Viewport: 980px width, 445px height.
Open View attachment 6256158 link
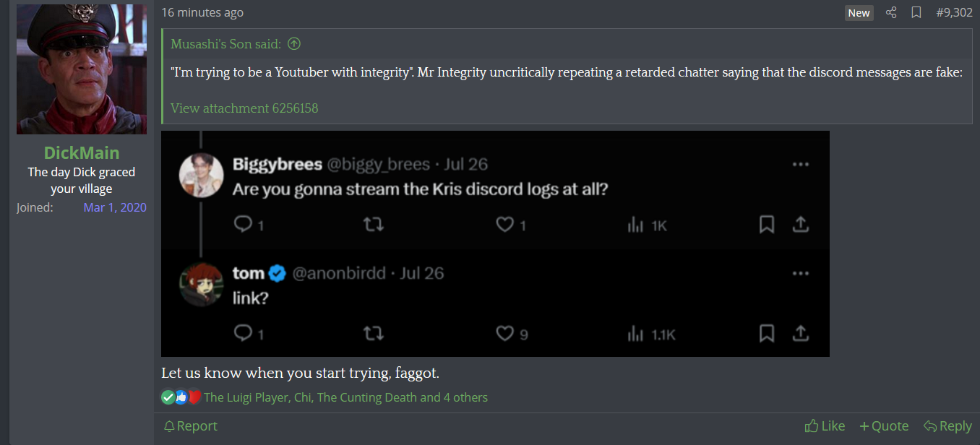click(x=244, y=108)
